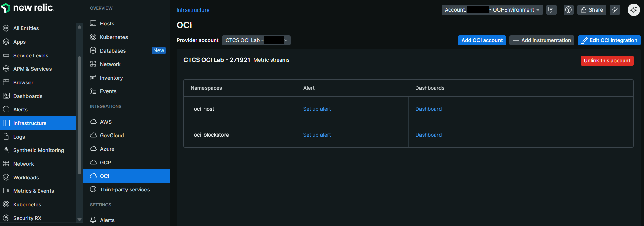Expand the Provider account CTCS OCI Lab selector
Viewport: 644px width, 226px height.
[256, 40]
